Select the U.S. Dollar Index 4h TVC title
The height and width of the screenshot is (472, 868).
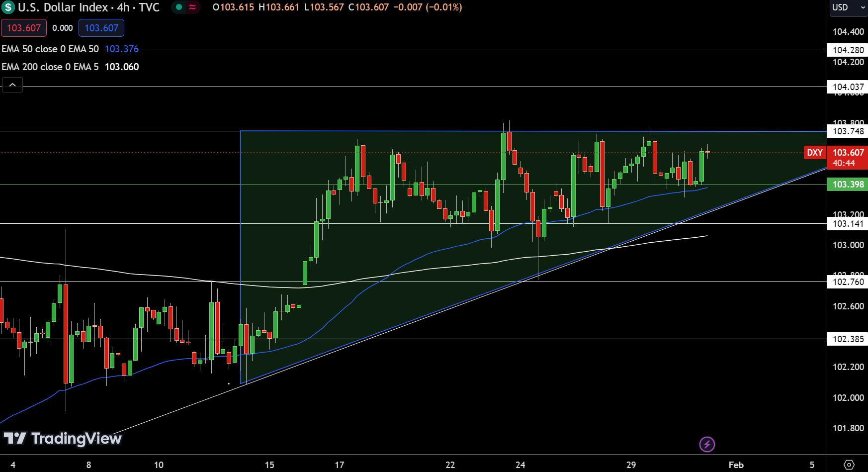click(x=88, y=7)
